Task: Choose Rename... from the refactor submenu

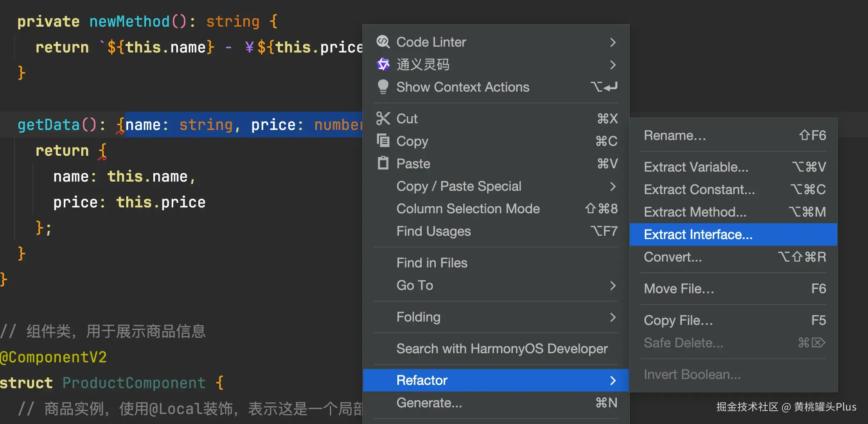Action: pos(675,135)
